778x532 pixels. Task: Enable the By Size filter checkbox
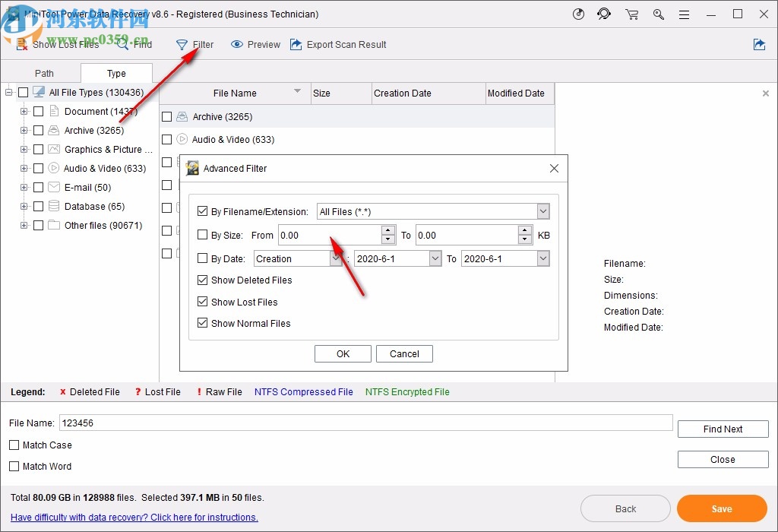click(202, 235)
